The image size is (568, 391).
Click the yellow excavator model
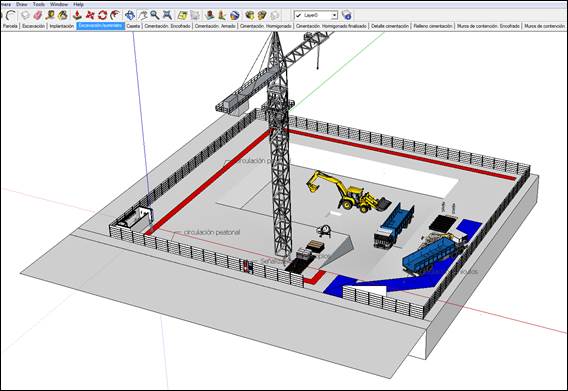(x=348, y=191)
